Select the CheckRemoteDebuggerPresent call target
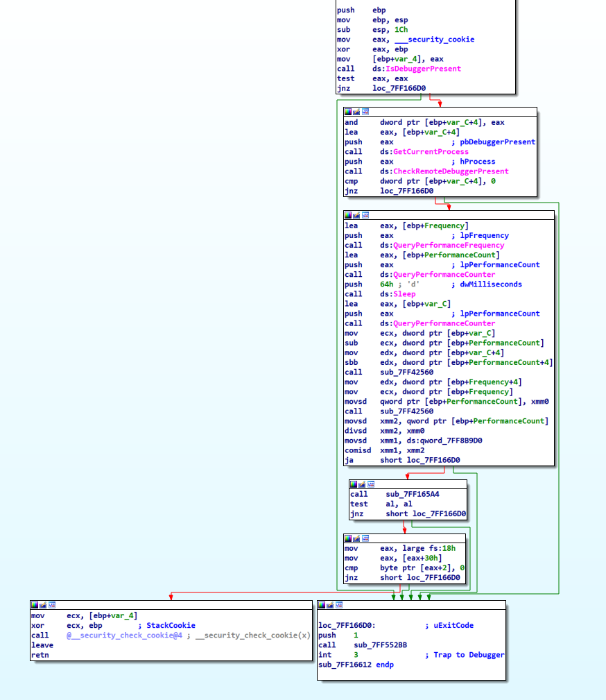The height and width of the screenshot is (700, 606). coord(451,171)
